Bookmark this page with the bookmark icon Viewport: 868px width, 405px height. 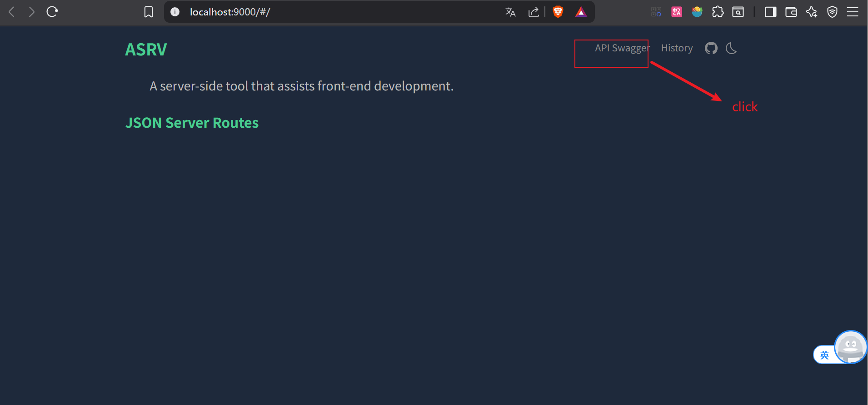coord(149,12)
